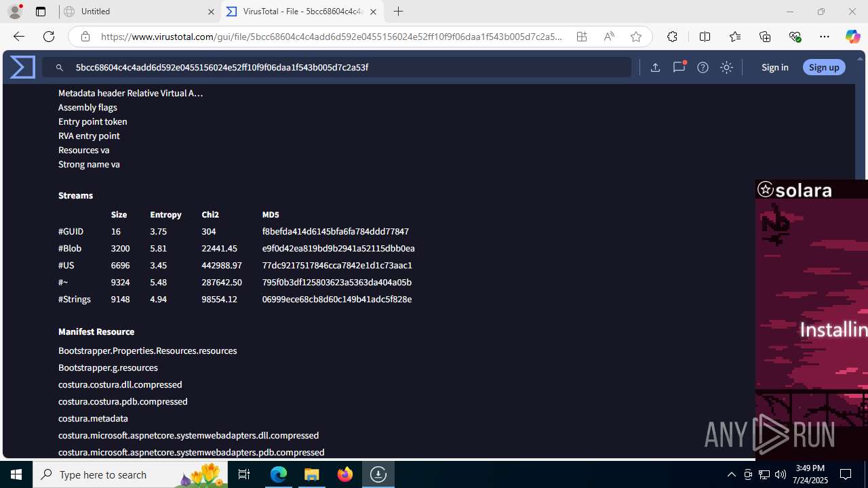Viewport: 868px width, 488px height.
Task: View site information lock icon
Action: (85, 37)
